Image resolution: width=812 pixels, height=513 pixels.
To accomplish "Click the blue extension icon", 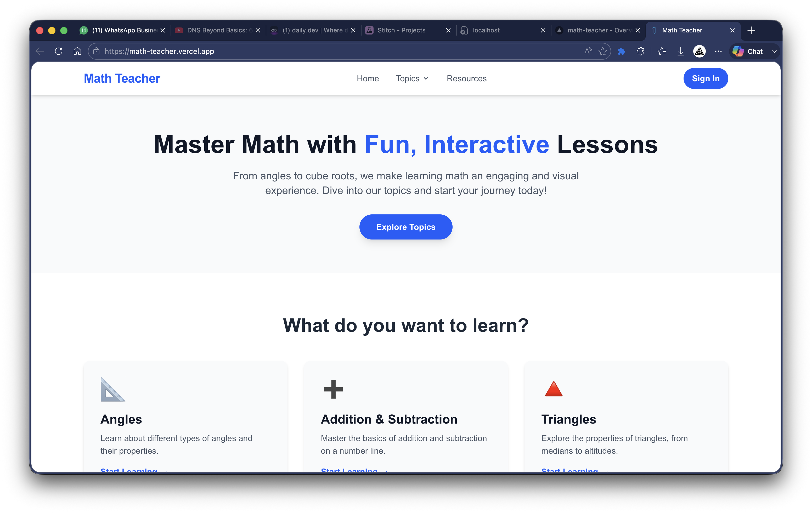I will point(621,51).
